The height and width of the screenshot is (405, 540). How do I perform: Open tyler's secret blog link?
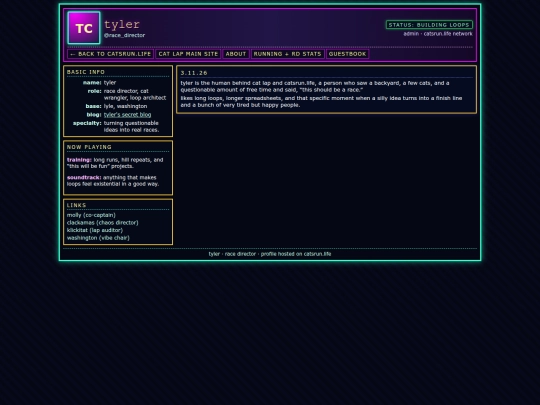tap(127, 115)
